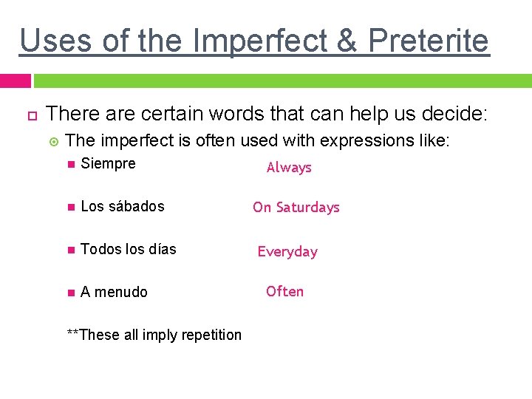This screenshot has width=532, height=399.
Task: Click the slide title "Uses of the Imperfect & Preterite"
Action: pos(254,40)
